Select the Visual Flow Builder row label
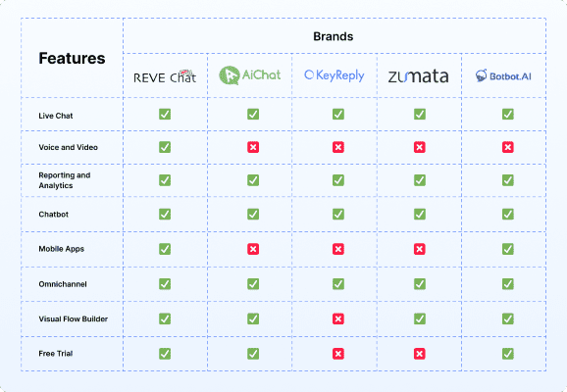This screenshot has width=567, height=392. 73,319
